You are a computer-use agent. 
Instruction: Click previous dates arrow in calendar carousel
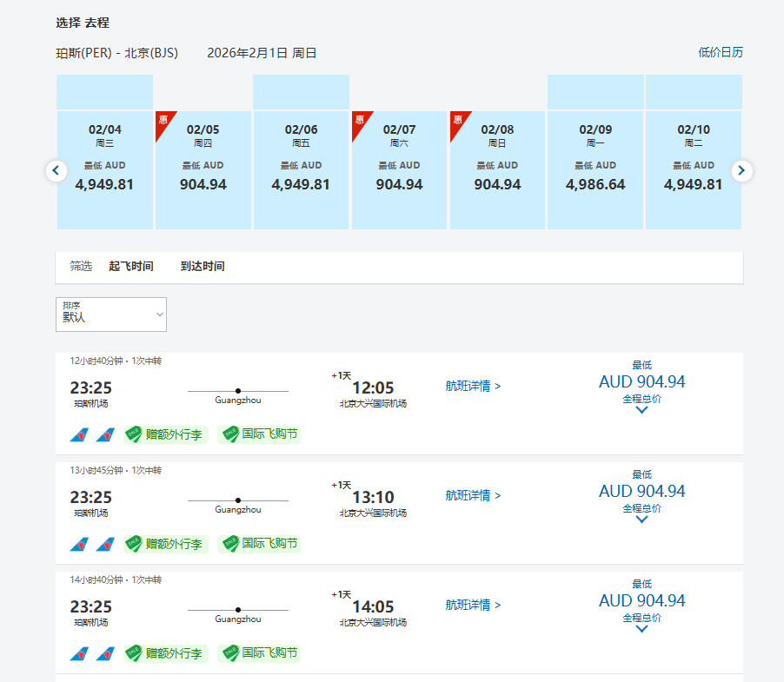pyautogui.click(x=56, y=170)
